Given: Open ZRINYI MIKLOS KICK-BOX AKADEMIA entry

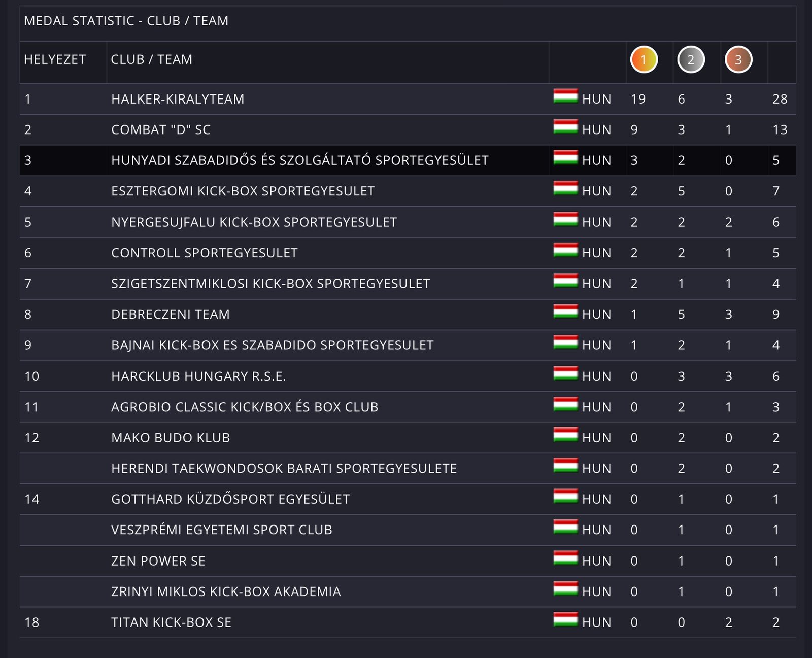Looking at the screenshot, I should click(226, 591).
